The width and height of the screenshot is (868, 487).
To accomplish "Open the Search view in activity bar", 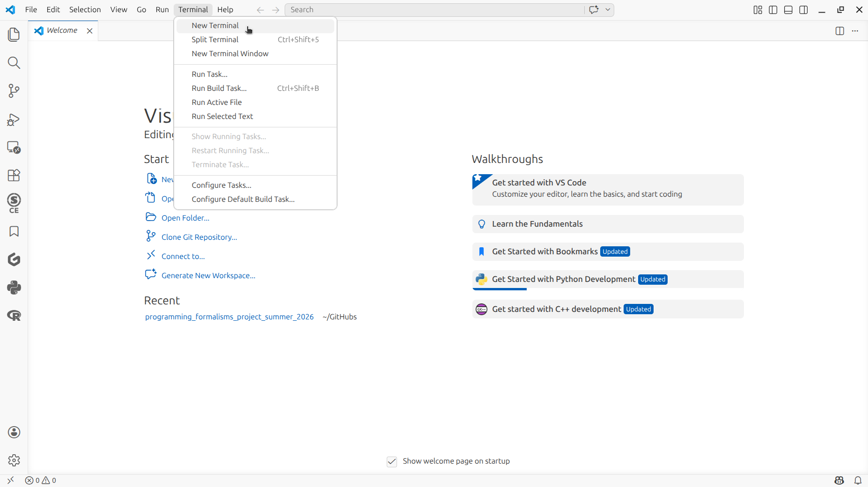I will [14, 63].
